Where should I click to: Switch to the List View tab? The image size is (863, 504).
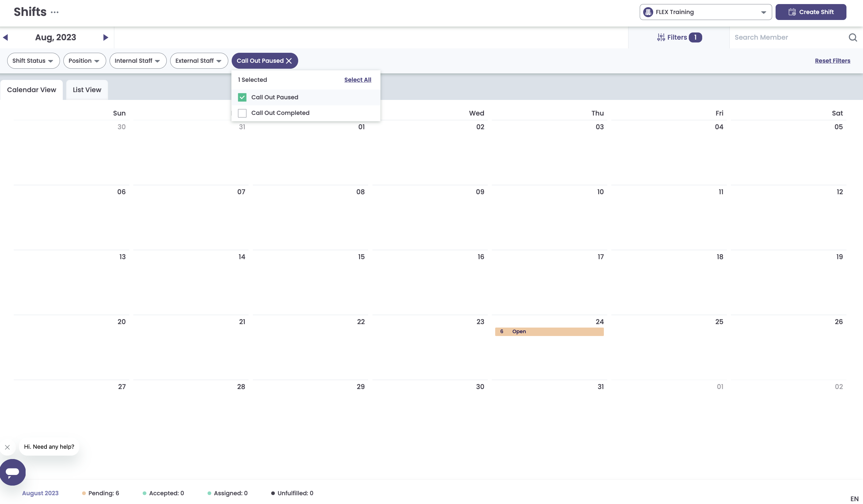tap(87, 90)
